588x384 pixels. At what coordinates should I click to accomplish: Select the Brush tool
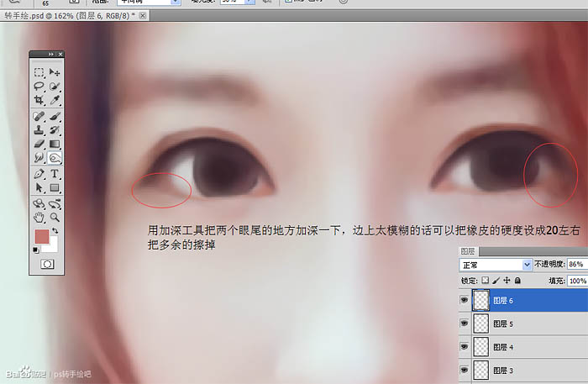[x=55, y=116]
